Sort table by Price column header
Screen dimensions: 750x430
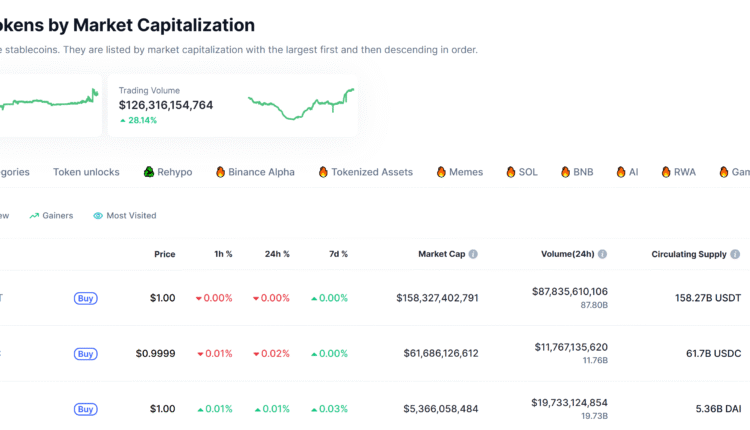click(164, 254)
